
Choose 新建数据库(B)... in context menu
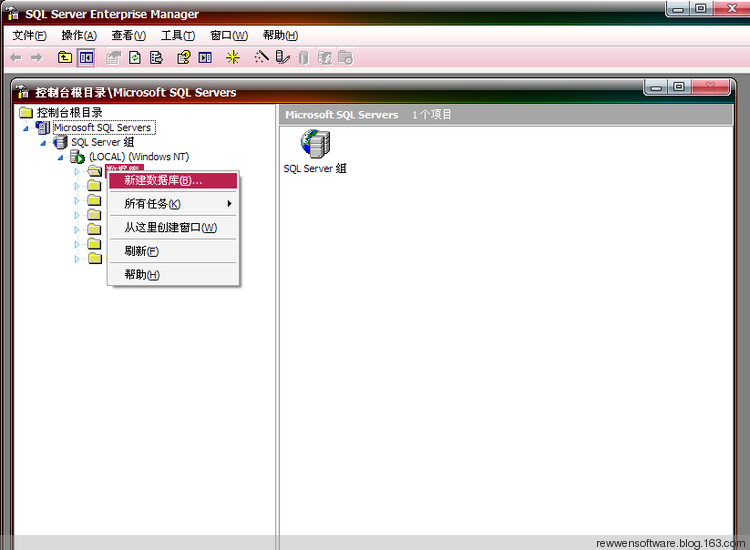click(x=173, y=180)
